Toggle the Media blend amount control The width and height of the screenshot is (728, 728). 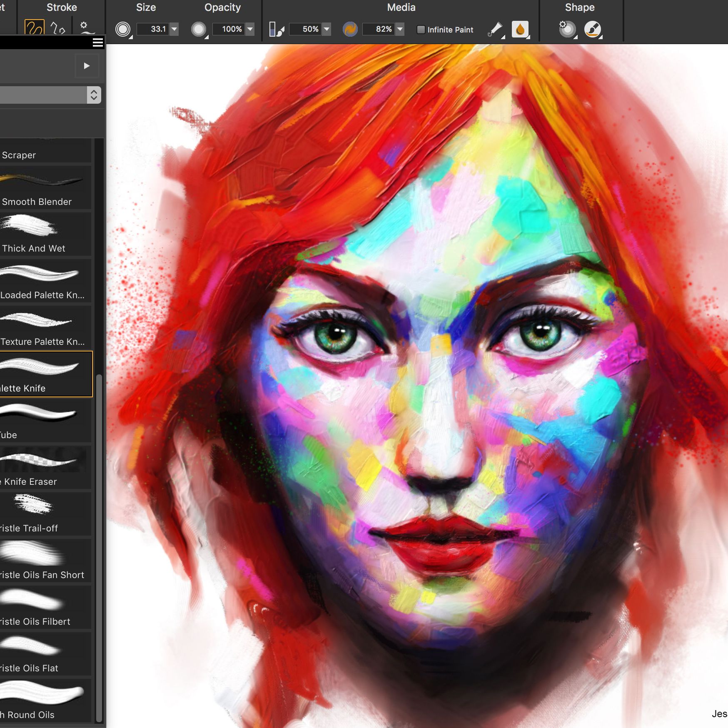click(275, 29)
